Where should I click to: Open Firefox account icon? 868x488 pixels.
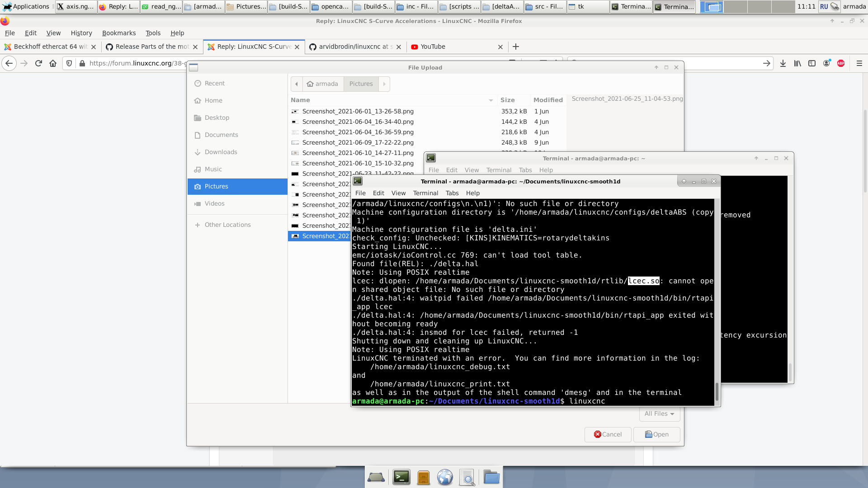(826, 64)
